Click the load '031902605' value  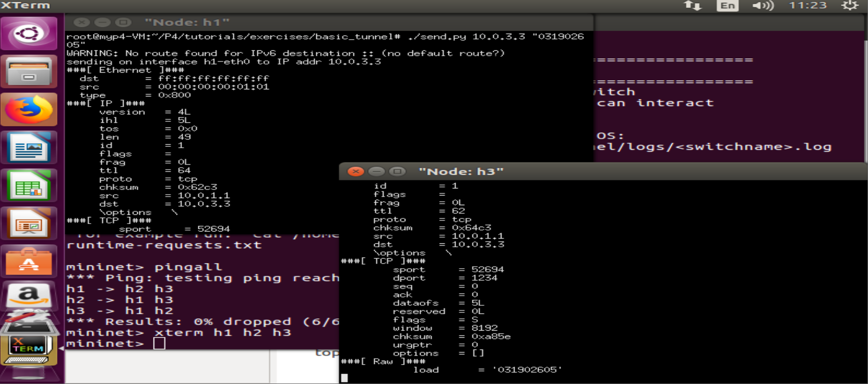(x=527, y=370)
